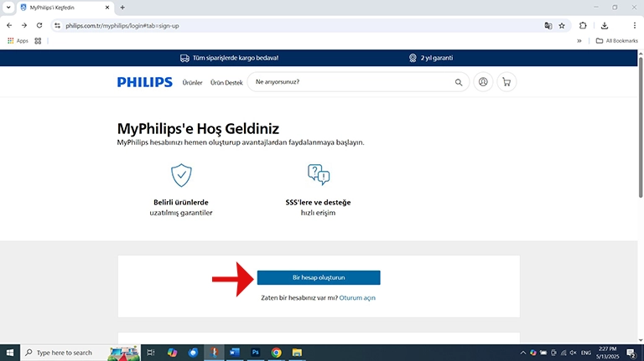Go back in the browser
644x361 pixels.
point(9,25)
